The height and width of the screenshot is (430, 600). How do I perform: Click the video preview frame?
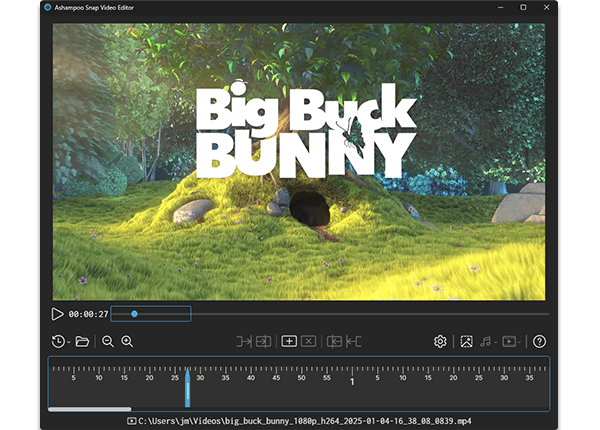(299, 162)
